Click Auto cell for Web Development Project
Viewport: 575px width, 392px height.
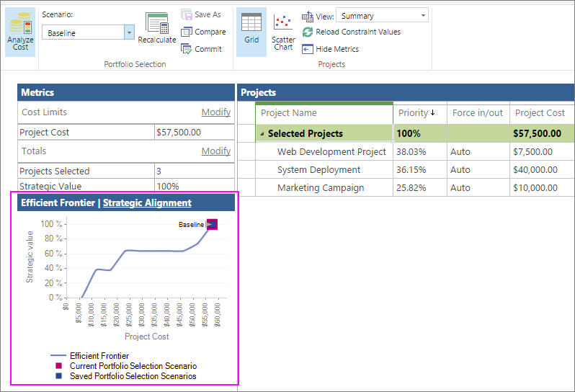(478, 152)
